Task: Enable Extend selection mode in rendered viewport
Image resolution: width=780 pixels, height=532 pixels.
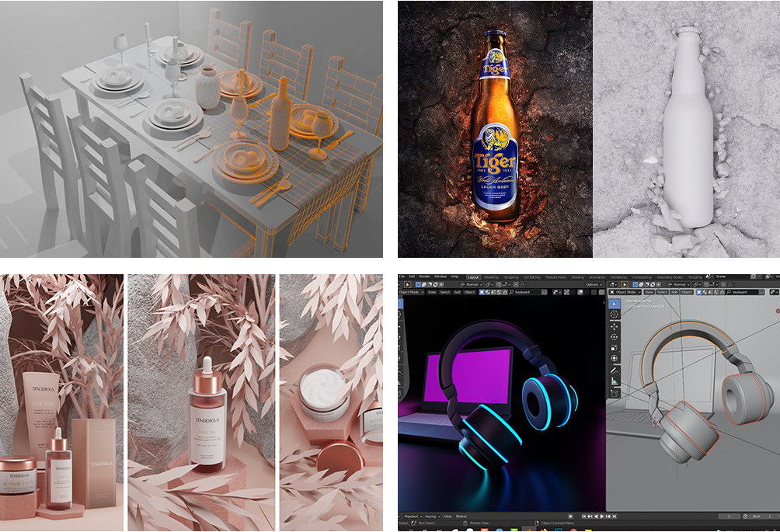Action: coord(424,284)
